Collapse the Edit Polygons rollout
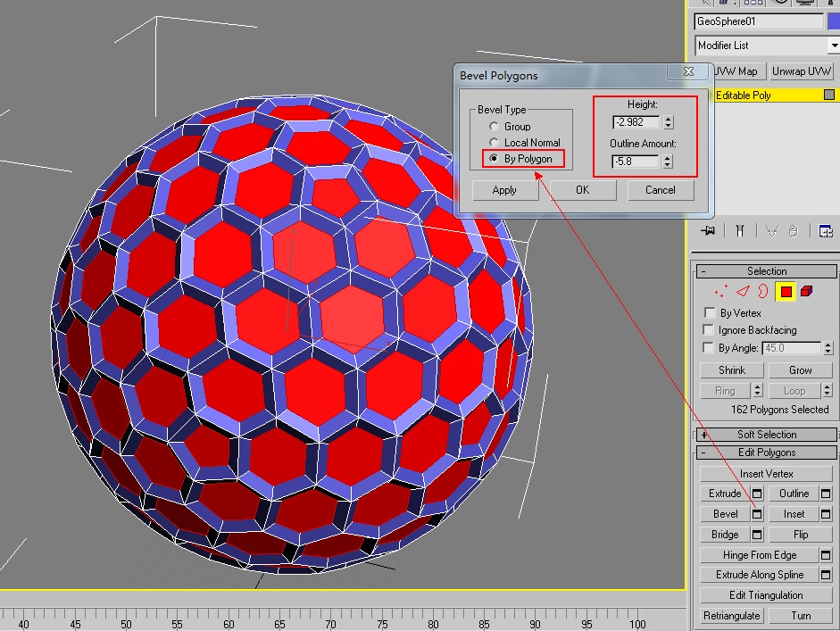Image resolution: width=840 pixels, height=631 pixels. [x=766, y=452]
